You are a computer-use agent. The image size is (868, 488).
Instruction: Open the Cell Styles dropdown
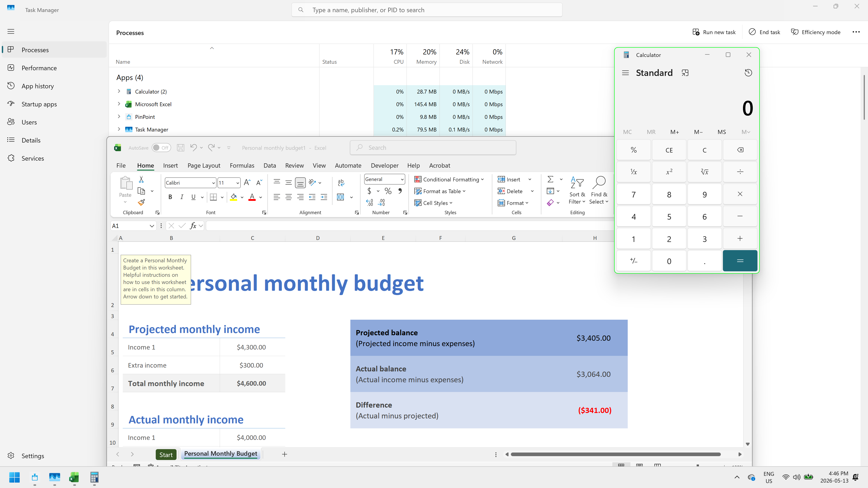[x=433, y=203]
